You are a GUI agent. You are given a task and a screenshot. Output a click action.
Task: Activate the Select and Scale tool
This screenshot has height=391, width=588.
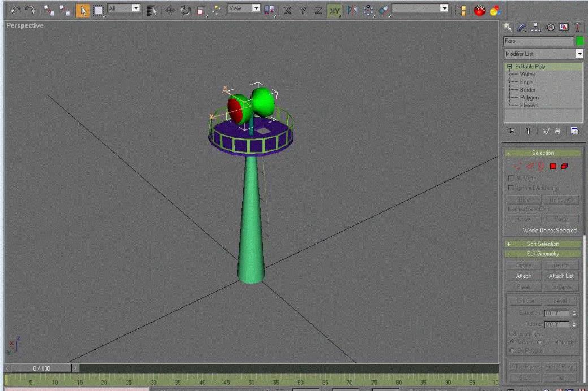click(201, 11)
